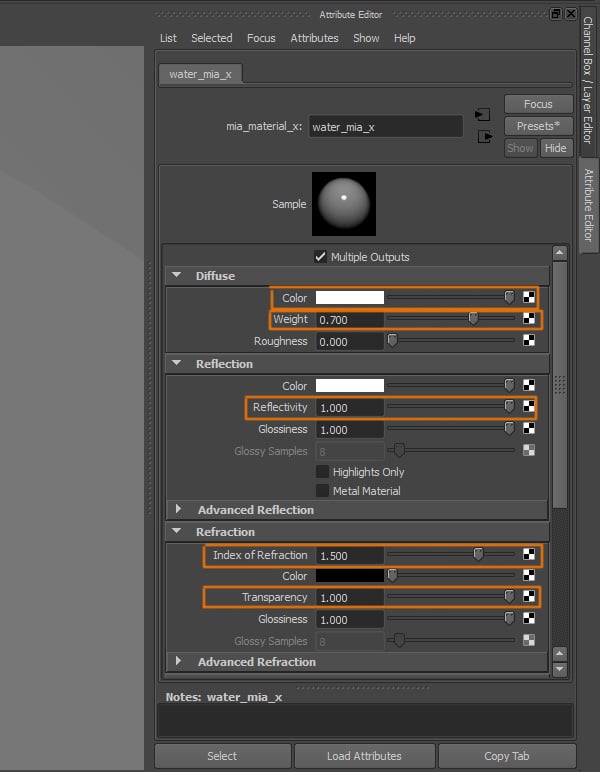Click map button next to Transparency
The height and width of the screenshot is (772, 600).
(x=529, y=597)
